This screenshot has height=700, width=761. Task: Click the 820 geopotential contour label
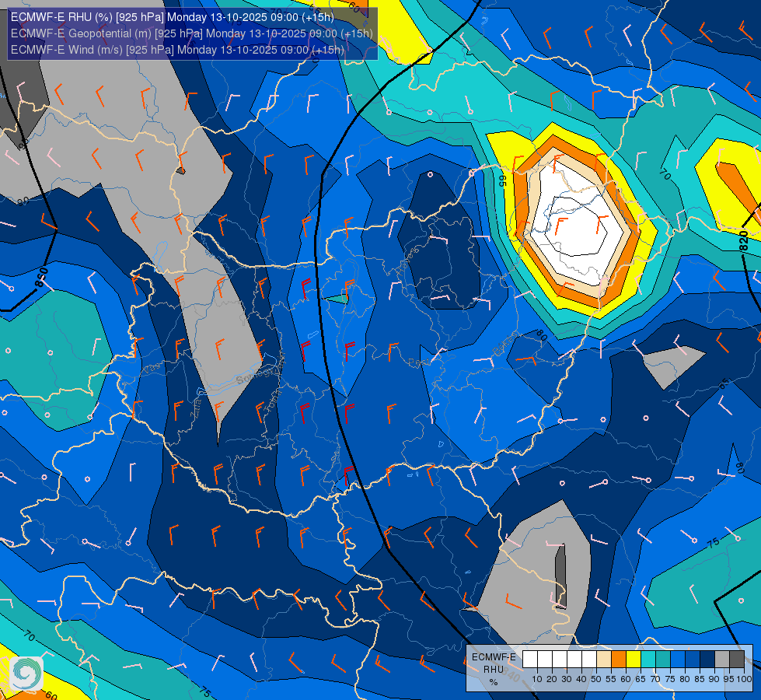[743, 241]
